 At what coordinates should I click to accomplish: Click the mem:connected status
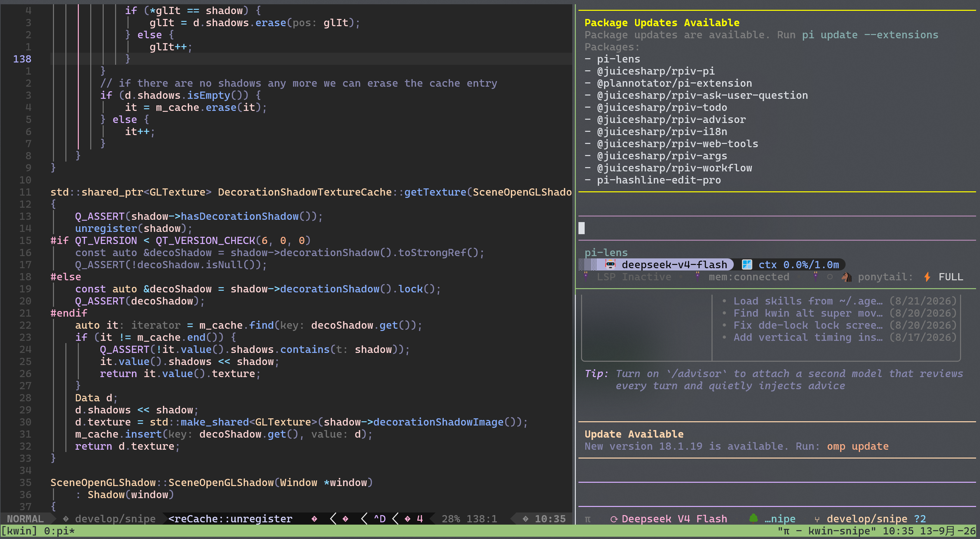click(x=749, y=277)
